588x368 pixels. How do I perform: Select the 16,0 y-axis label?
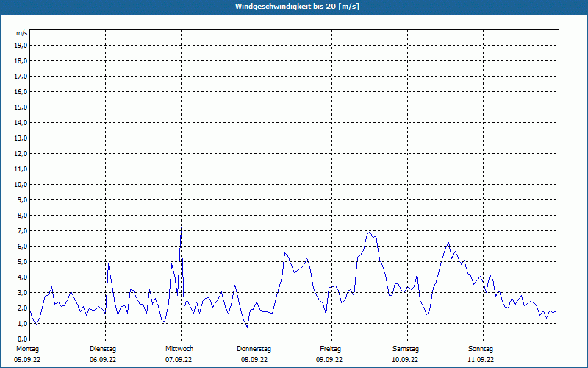[21, 91]
